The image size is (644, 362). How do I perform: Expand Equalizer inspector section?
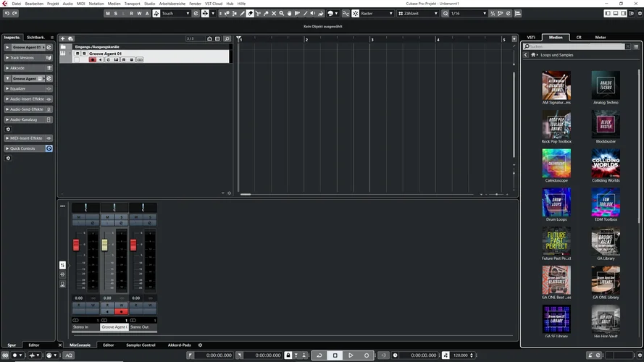(7, 88)
